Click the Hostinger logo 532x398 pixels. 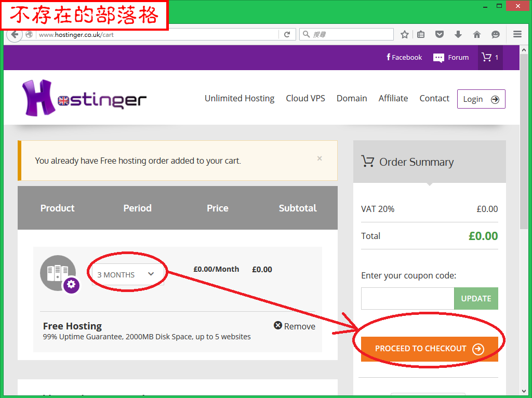click(84, 98)
